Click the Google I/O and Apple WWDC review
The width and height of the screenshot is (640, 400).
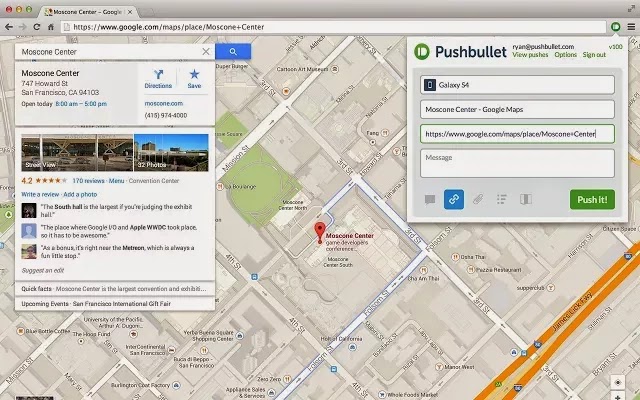click(119, 231)
